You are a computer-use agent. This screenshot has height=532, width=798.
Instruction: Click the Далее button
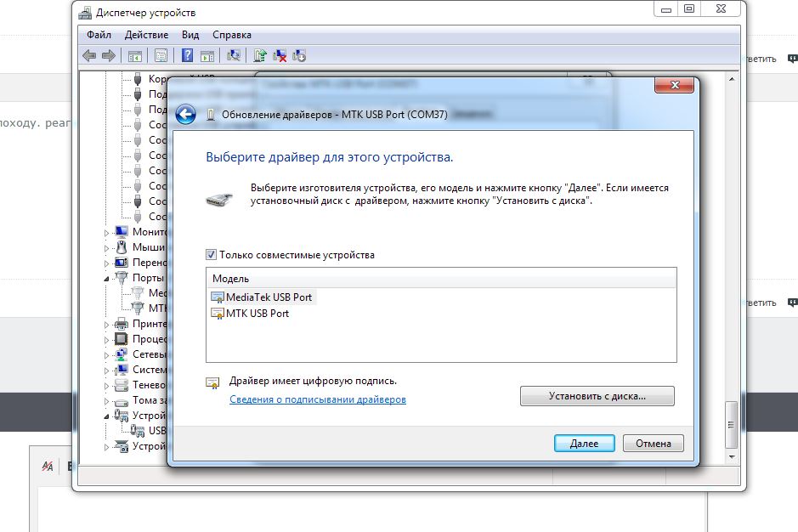click(584, 444)
